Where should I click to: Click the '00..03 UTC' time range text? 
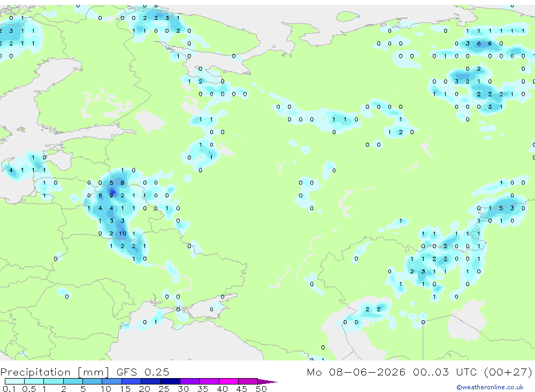(x=445, y=372)
